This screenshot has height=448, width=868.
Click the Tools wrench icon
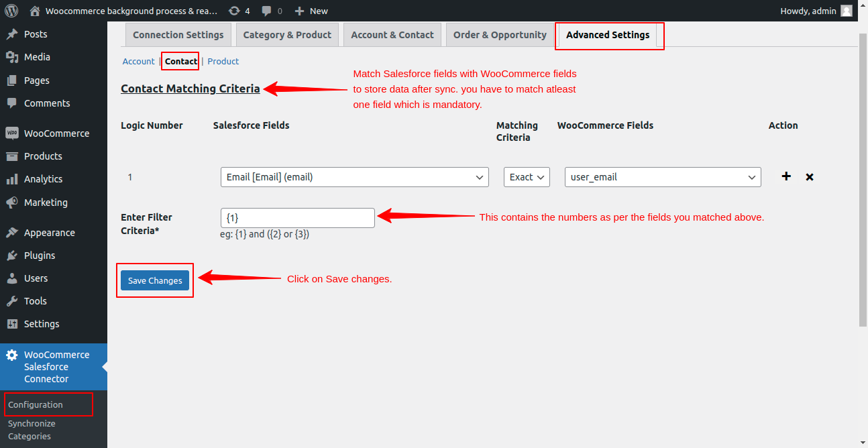click(x=11, y=301)
